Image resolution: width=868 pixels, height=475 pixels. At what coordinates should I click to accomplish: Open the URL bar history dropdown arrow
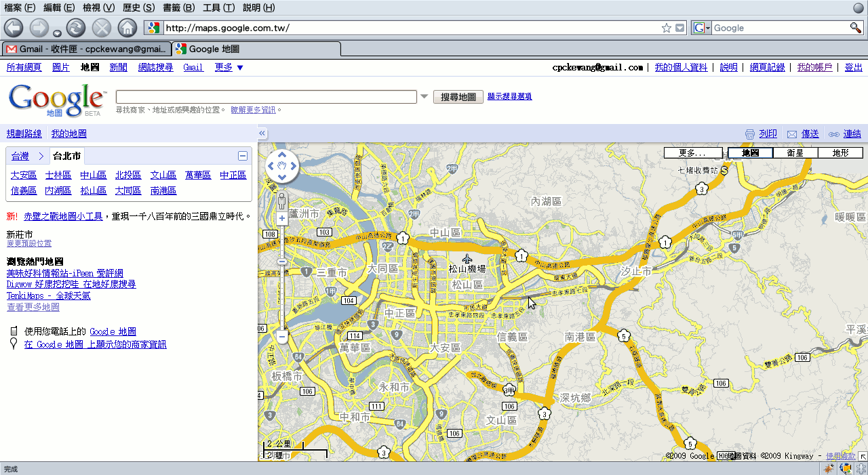[680, 28]
